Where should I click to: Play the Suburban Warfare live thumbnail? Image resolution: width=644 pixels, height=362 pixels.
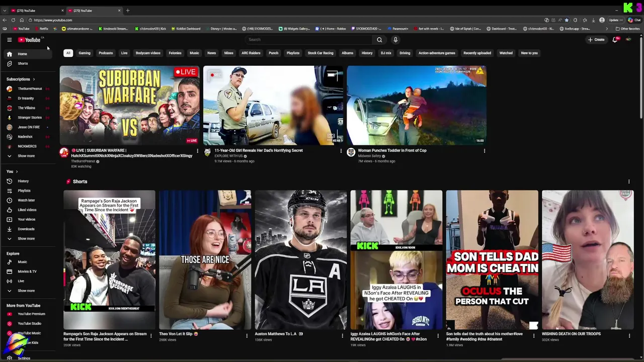(x=129, y=105)
